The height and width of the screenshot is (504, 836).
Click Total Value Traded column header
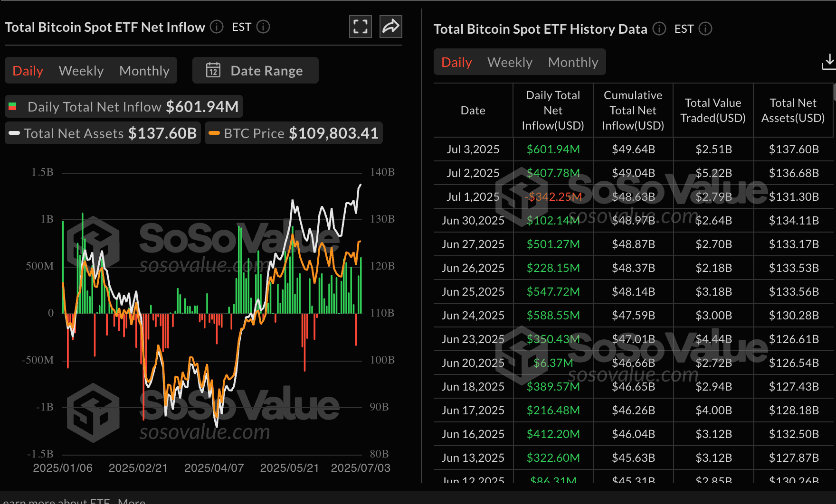click(713, 110)
